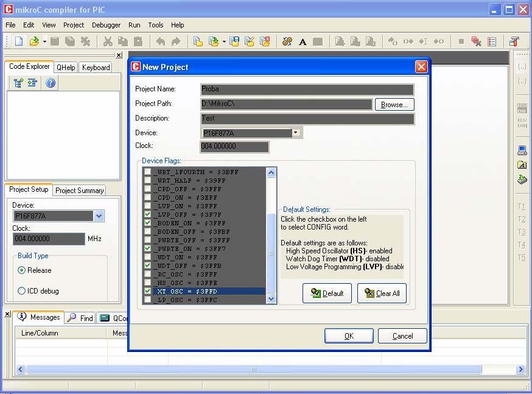
Task: Click the New Project toolbar icon
Action: click(x=198, y=41)
